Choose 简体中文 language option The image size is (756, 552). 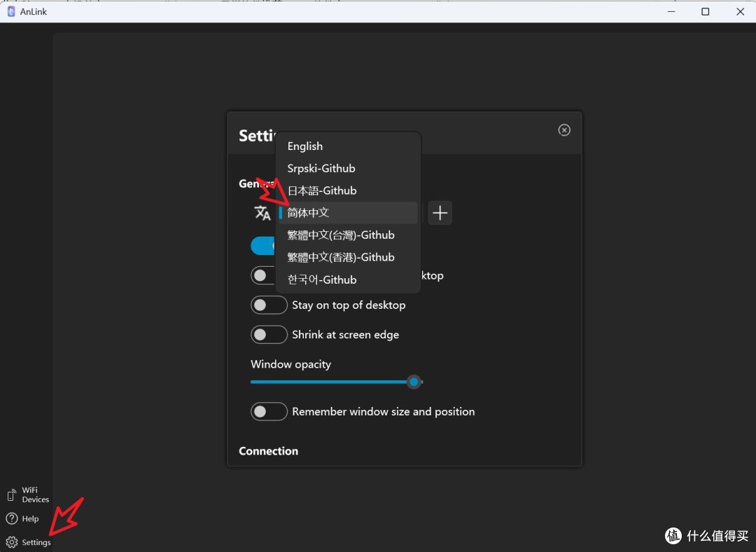click(x=308, y=213)
